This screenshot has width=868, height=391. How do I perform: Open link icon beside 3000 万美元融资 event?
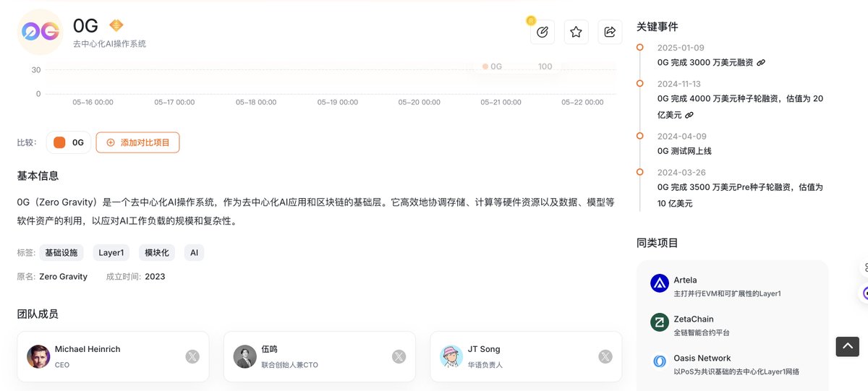click(760, 63)
